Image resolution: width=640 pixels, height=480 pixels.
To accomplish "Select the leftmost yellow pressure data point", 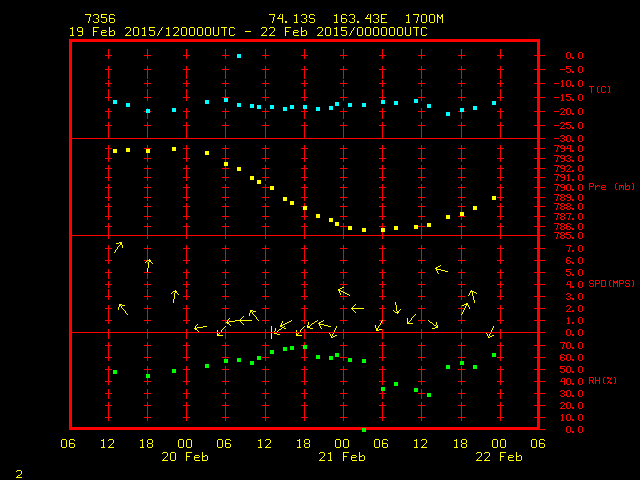I will pyautogui.click(x=115, y=151).
